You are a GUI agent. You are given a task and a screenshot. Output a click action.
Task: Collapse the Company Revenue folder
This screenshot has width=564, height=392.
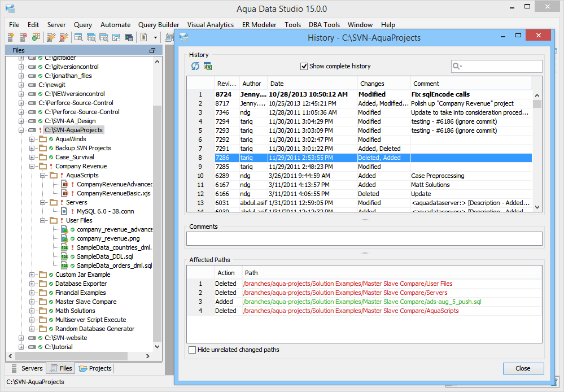33,166
